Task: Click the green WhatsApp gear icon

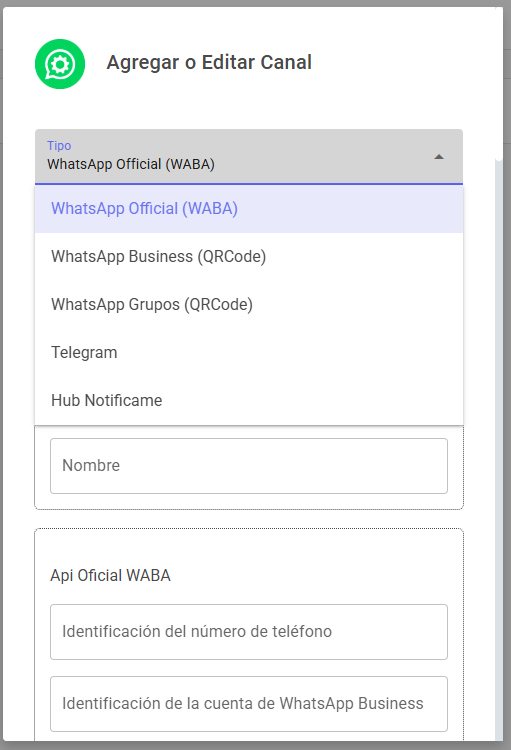Action: click(x=60, y=64)
